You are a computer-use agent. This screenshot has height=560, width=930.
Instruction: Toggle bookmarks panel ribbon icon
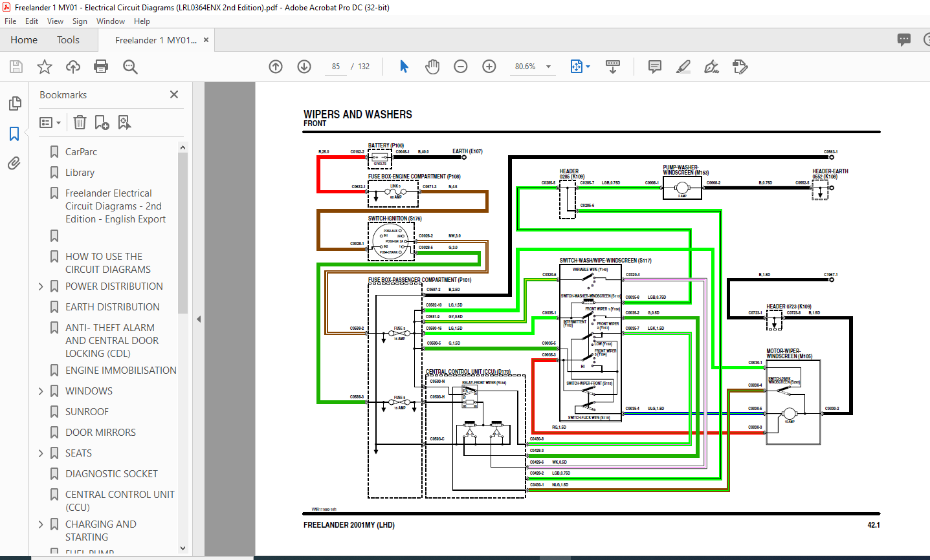[x=14, y=134]
